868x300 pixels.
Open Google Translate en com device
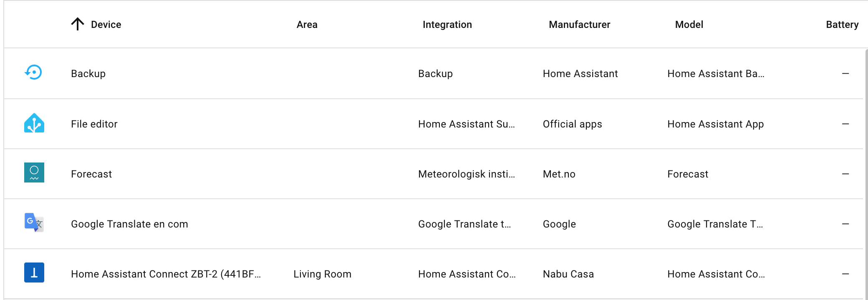(x=433, y=224)
